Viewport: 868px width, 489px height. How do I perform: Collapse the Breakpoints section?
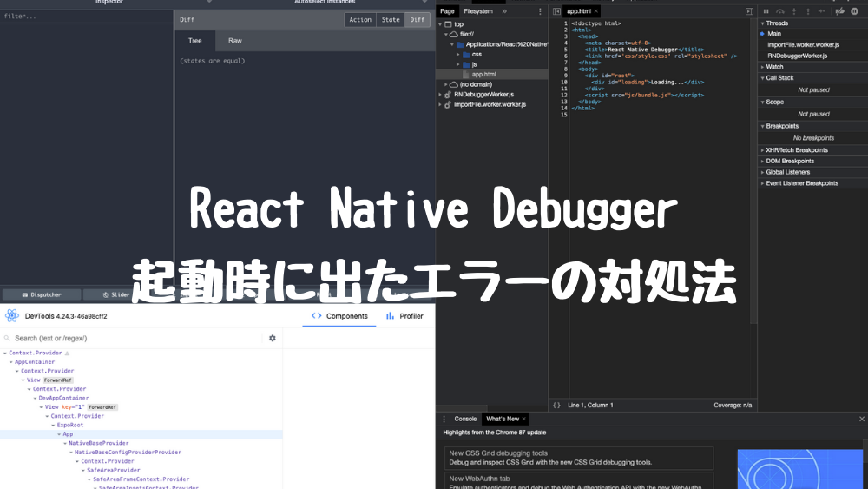click(x=762, y=126)
